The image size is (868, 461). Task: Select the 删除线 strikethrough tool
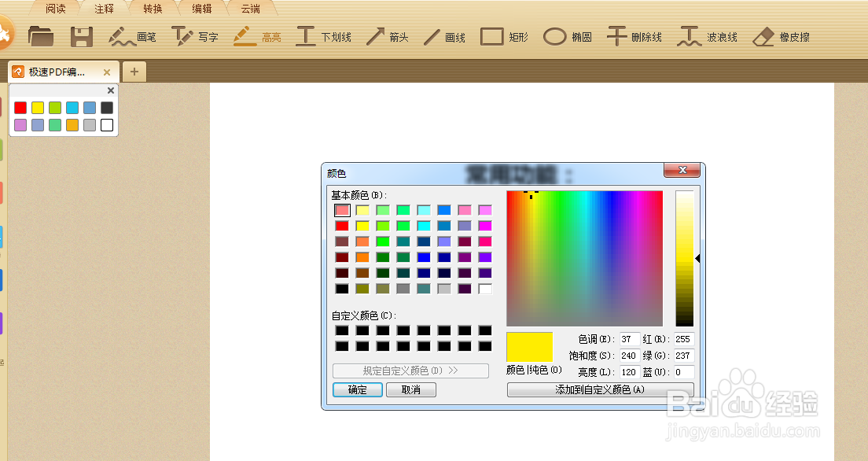tap(634, 37)
